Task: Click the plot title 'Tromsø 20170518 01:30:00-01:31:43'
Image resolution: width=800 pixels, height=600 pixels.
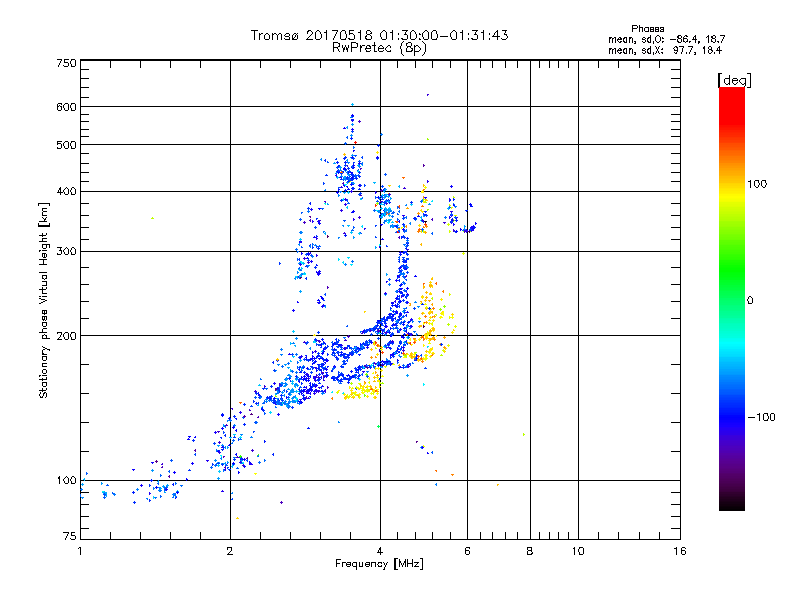Action: pyautogui.click(x=379, y=35)
